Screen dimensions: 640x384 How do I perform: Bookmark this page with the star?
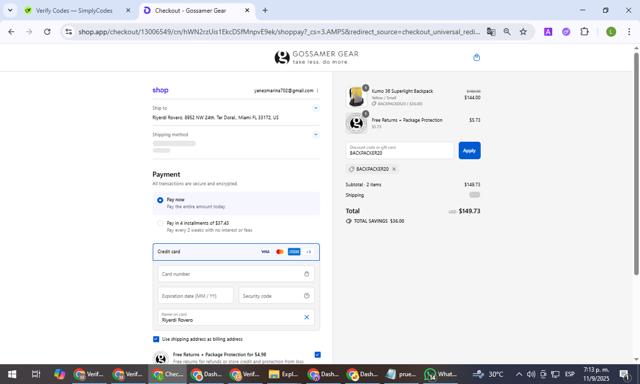point(523,31)
